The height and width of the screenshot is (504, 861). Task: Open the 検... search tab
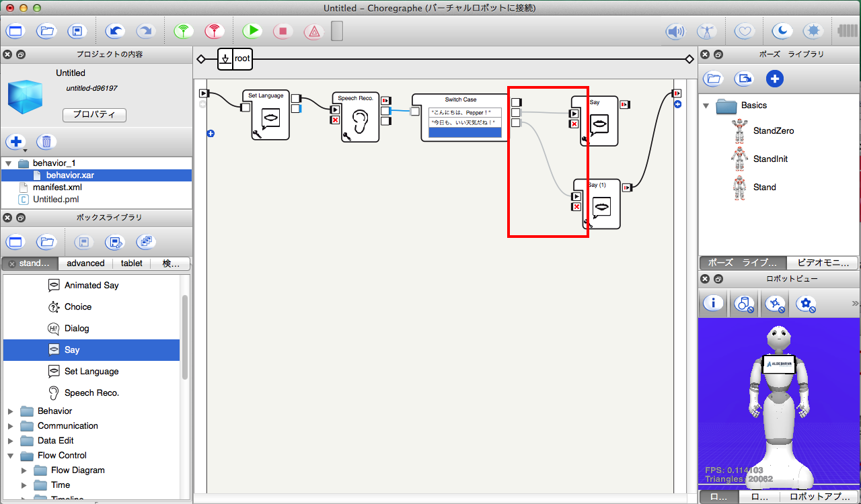[171, 263]
